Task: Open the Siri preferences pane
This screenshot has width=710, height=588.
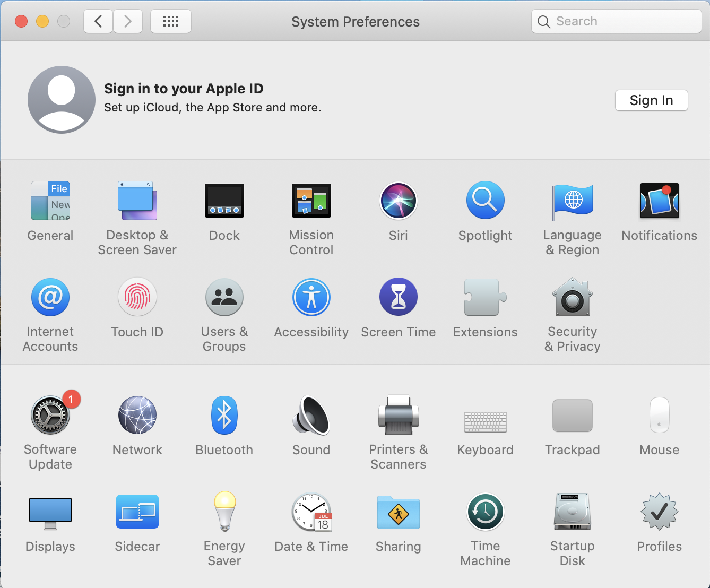Action: 398,201
